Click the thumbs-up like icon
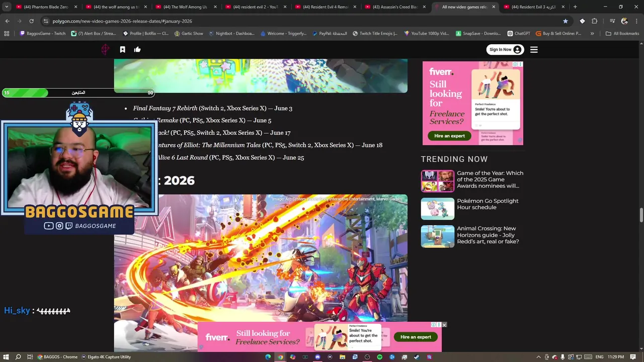Viewport: 644px width, 362px height. point(137,49)
